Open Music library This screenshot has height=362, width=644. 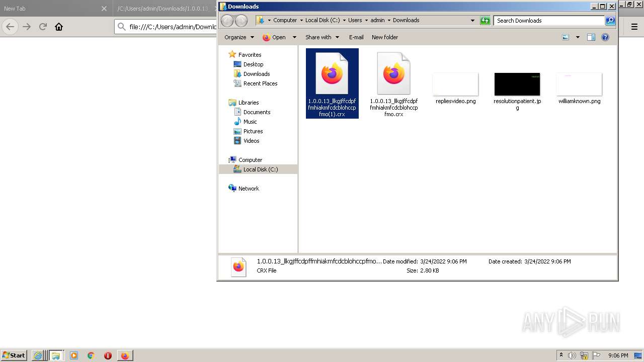(250, 122)
